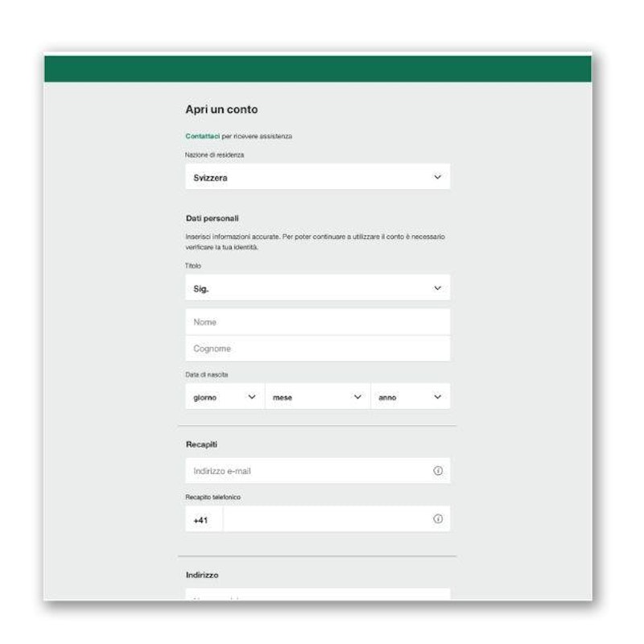Screen dimensions: 644x644
Task: Click the chevron next to mese
Action: tap(357, 397)
